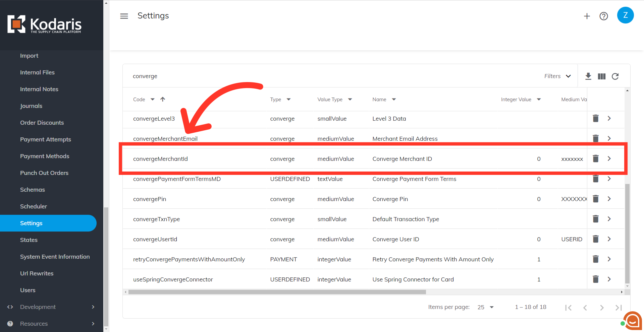
Task: Go to System Event Information
Action: click(55, 257)
